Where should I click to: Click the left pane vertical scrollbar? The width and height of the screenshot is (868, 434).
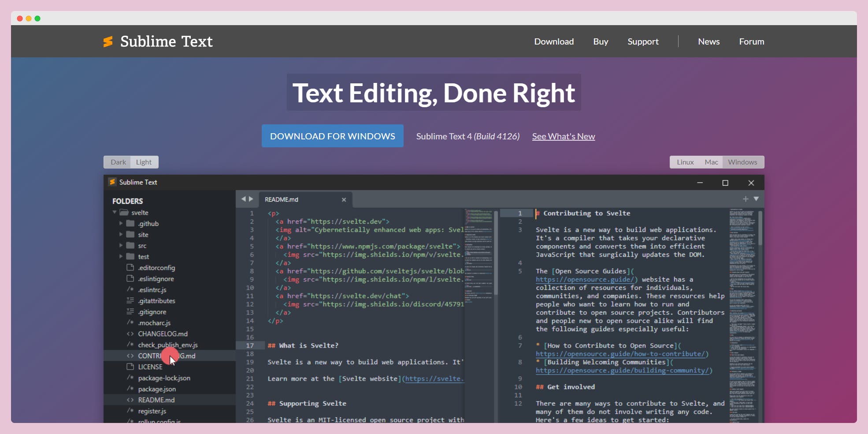tap(496, 253)
